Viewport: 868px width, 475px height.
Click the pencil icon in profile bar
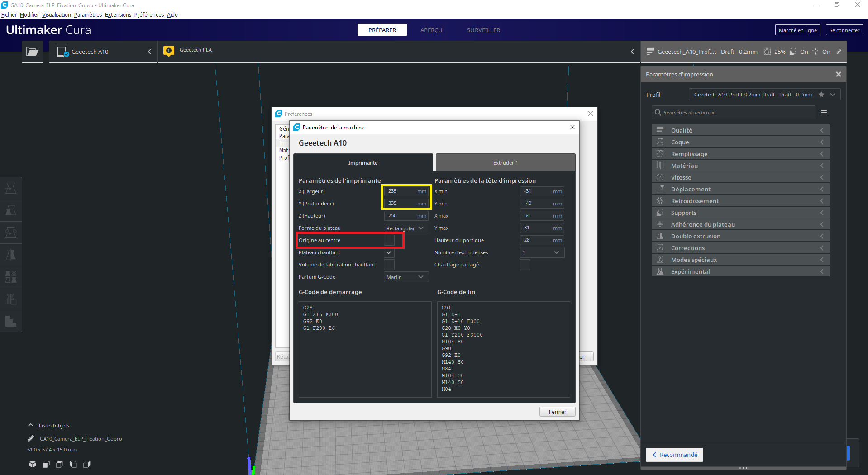839,52
